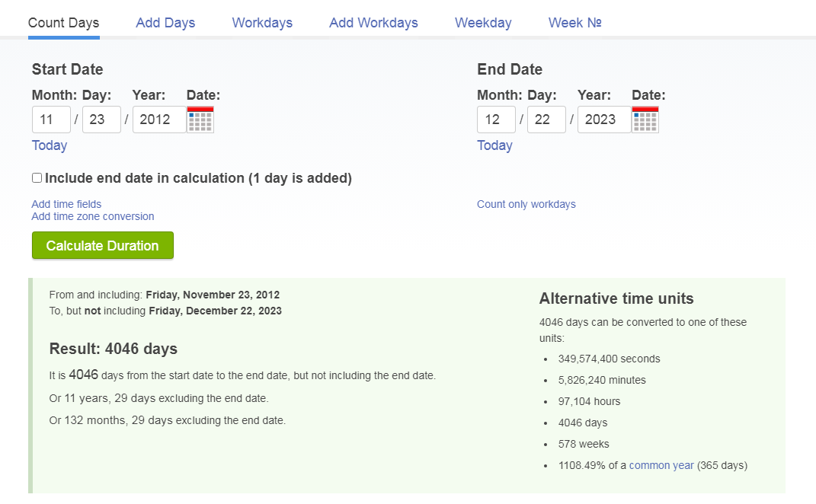The width and height of the screenshot is (816, 504).
Task: Enable include end date in calculation checkbox
Action: pos(37,178)
